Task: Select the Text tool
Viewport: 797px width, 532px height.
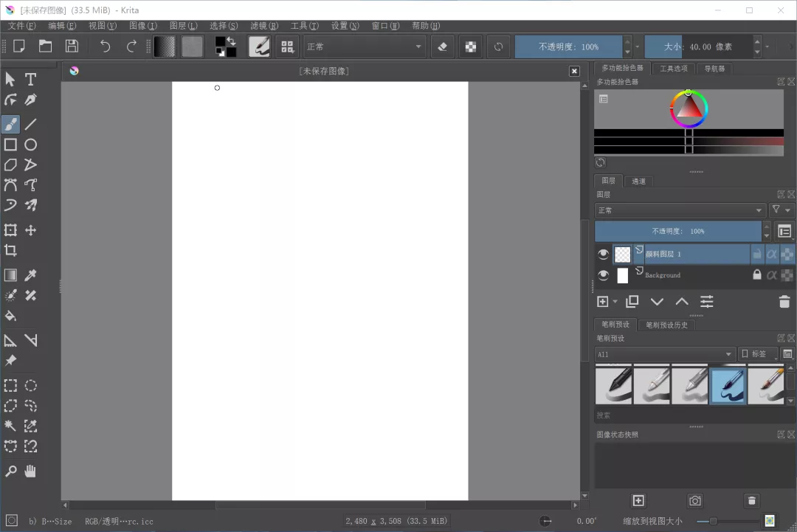Action: (x=30, y=79)
